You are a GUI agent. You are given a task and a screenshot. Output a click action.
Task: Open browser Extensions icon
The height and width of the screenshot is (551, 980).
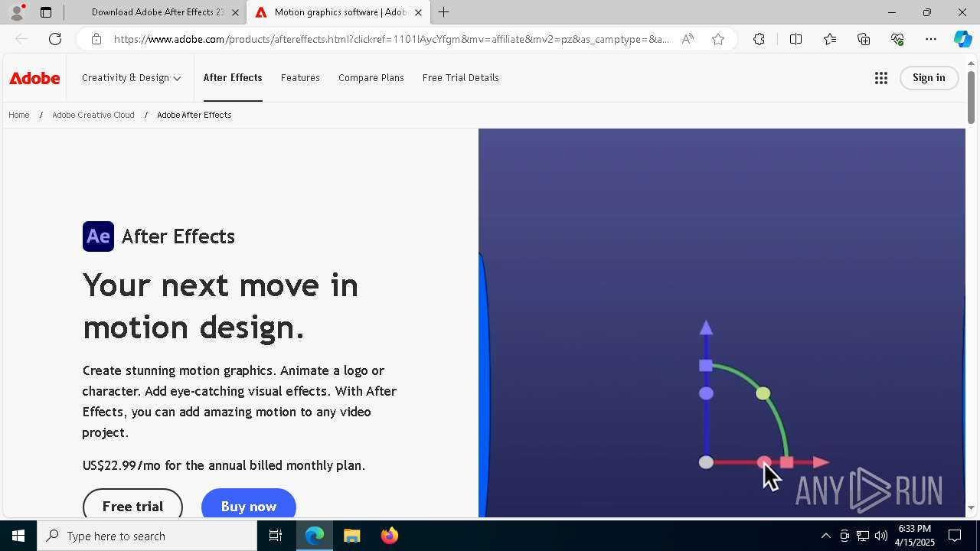point(759,39)
